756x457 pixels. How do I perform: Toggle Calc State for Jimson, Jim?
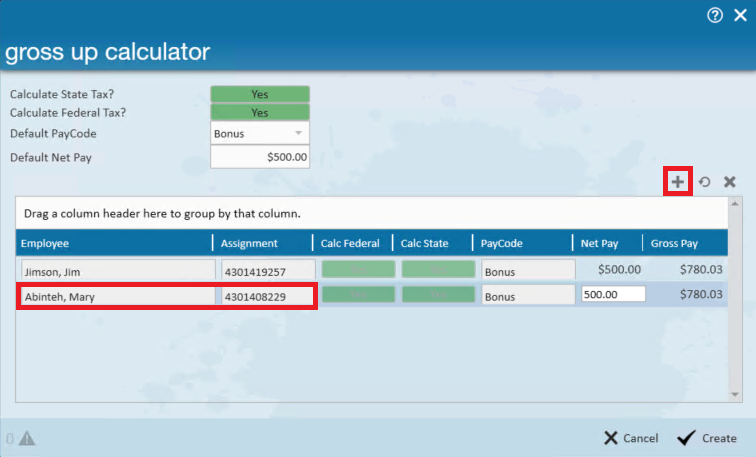(438, 269)
